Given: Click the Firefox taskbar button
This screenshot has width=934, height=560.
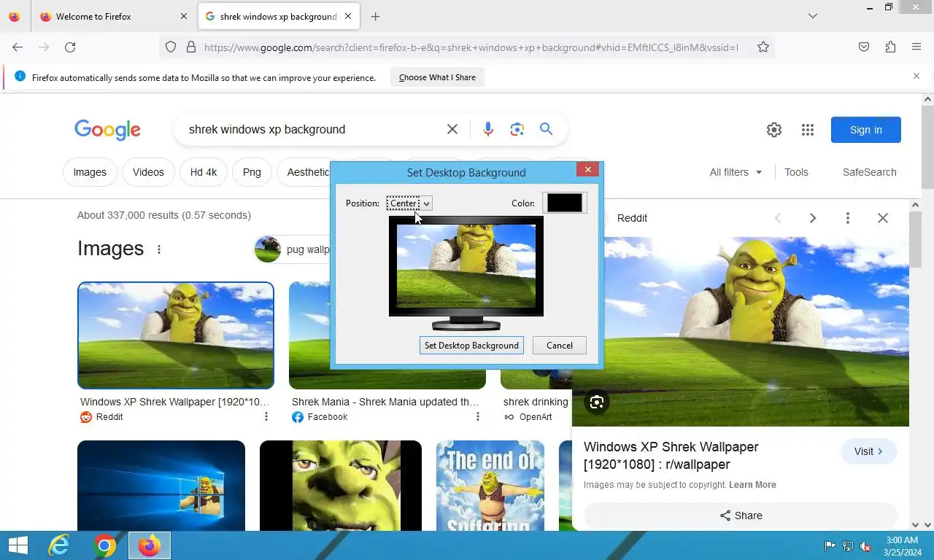Looking at the screenshot, I should tap(150, 545).
